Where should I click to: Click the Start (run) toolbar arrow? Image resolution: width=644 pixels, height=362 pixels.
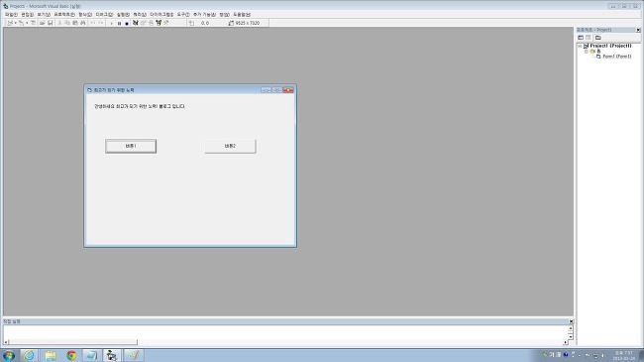[x=111, y=24]
